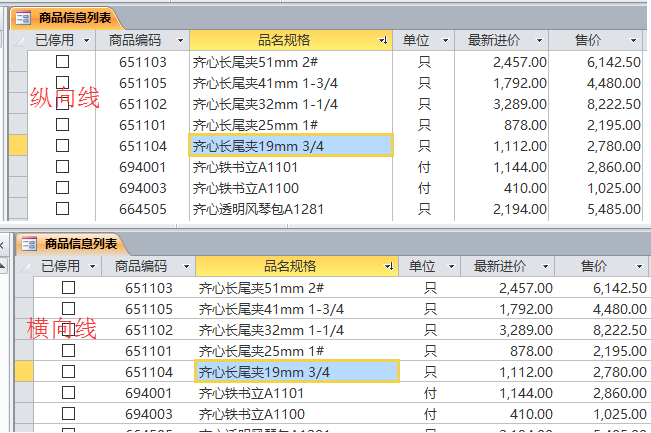Tick 已停用 checkbox for 694001 in upper datasheet
651x433 pixels.
tap(62, 166)
